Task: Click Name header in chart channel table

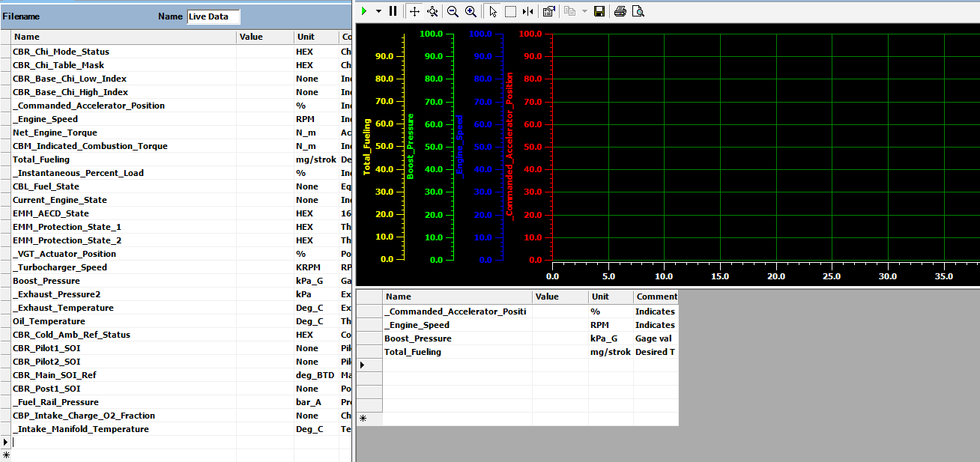Action: click(x=458, y=297)
